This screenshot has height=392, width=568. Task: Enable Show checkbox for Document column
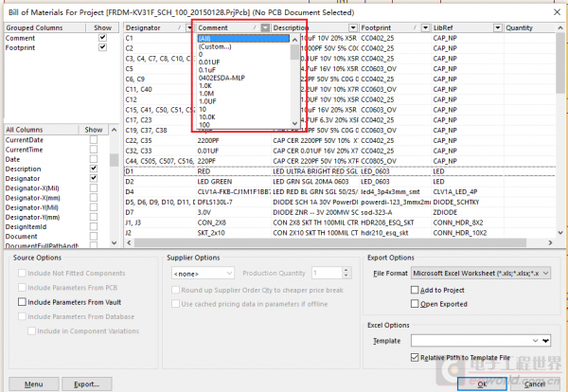[x=94, y=236]
